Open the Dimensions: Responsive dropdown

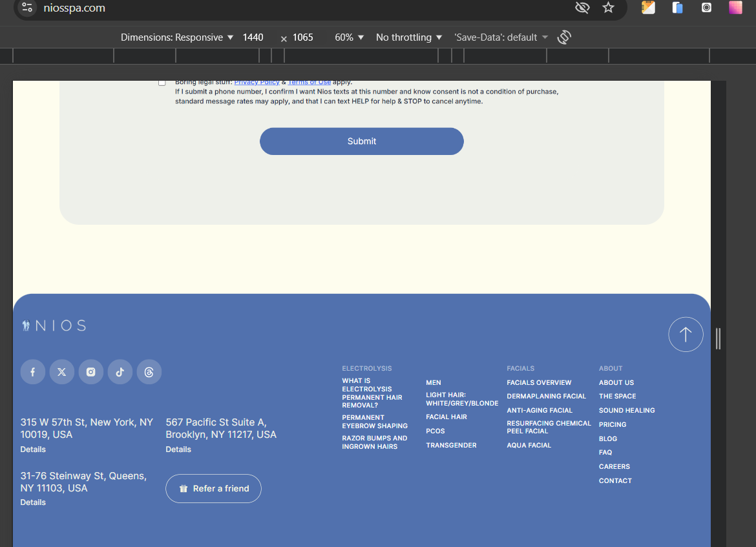pyautogui.click(x=176, y=37)
